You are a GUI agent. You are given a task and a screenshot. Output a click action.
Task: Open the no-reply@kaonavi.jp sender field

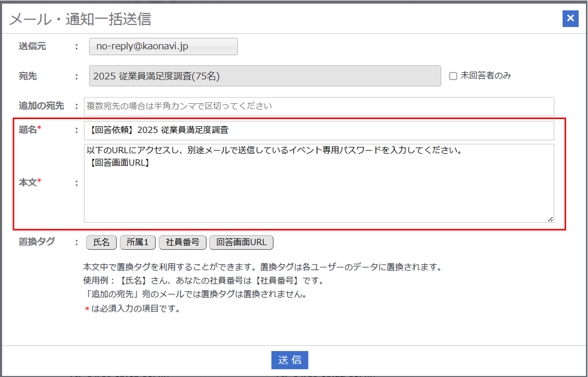(x=163, y=46)
